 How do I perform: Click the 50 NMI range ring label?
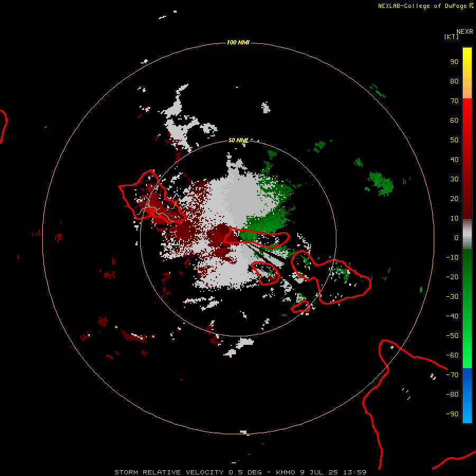pyautogui.click(x=239, y=140)
